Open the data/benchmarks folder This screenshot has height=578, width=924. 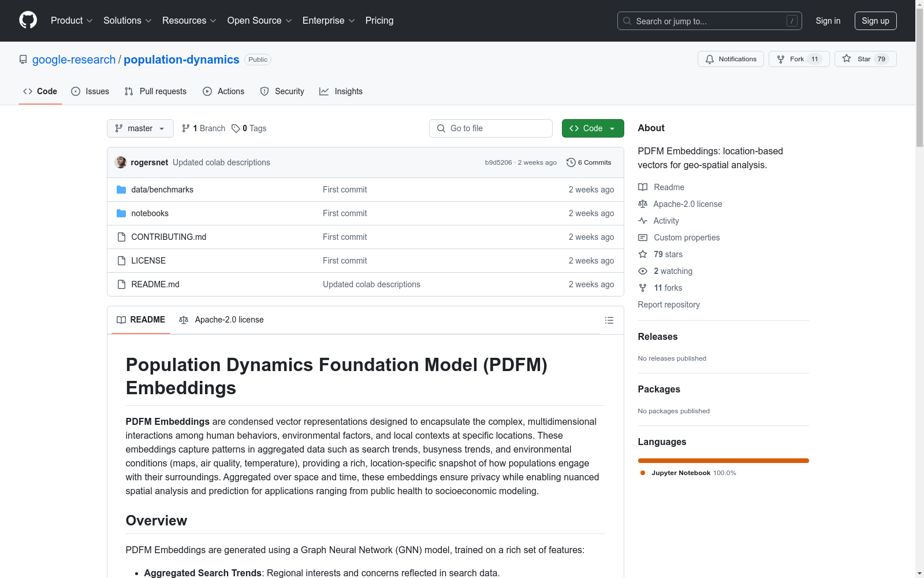(162, 190)
